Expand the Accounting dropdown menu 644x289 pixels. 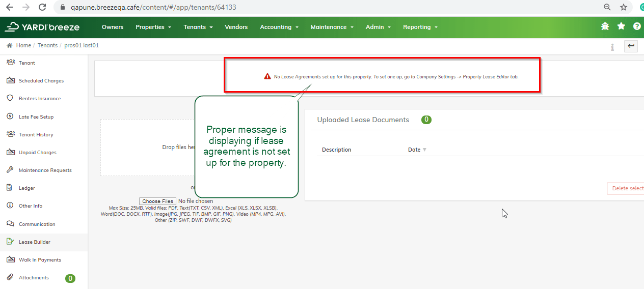point(279,27)
